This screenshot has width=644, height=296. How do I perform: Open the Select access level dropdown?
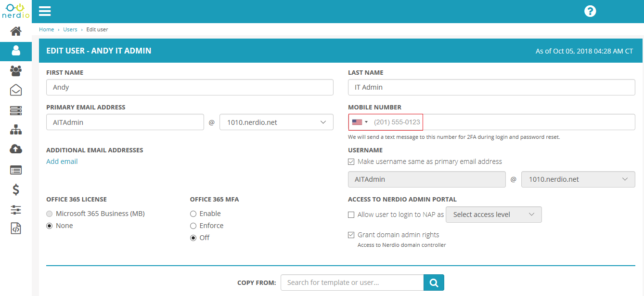494,215
